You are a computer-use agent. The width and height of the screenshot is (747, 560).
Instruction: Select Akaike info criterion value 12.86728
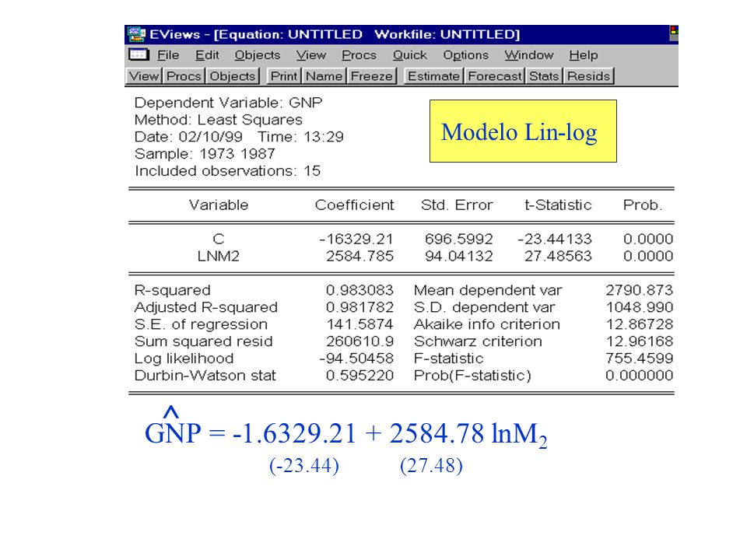[640, 324]
